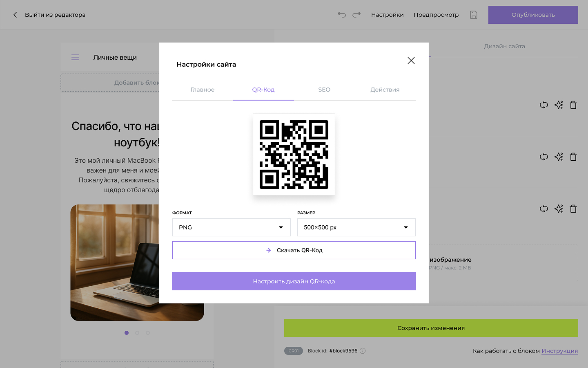Click the AI sparkle icon of second block

pyautogui.click(x=559, y=157)
